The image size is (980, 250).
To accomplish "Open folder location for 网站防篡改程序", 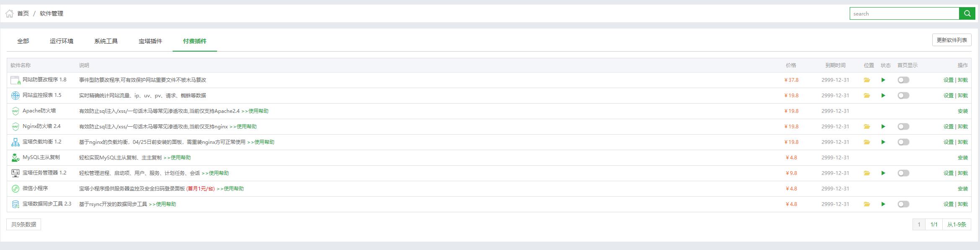I will [x=867, y=80].
